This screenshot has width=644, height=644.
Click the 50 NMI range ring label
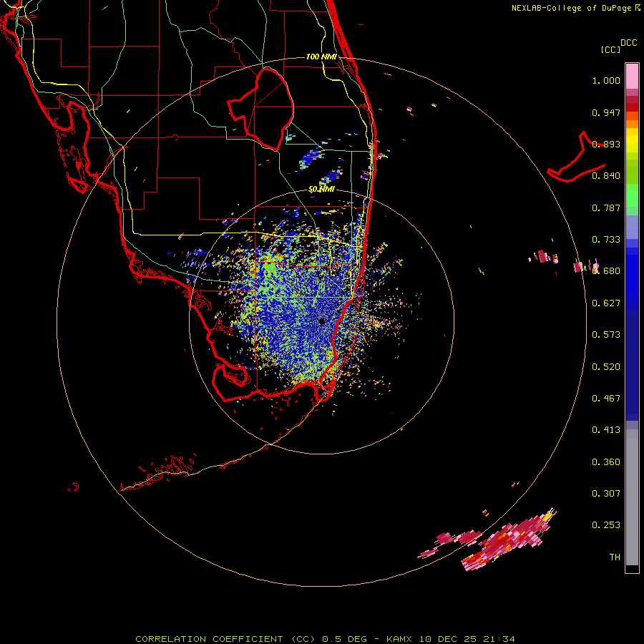321,190
